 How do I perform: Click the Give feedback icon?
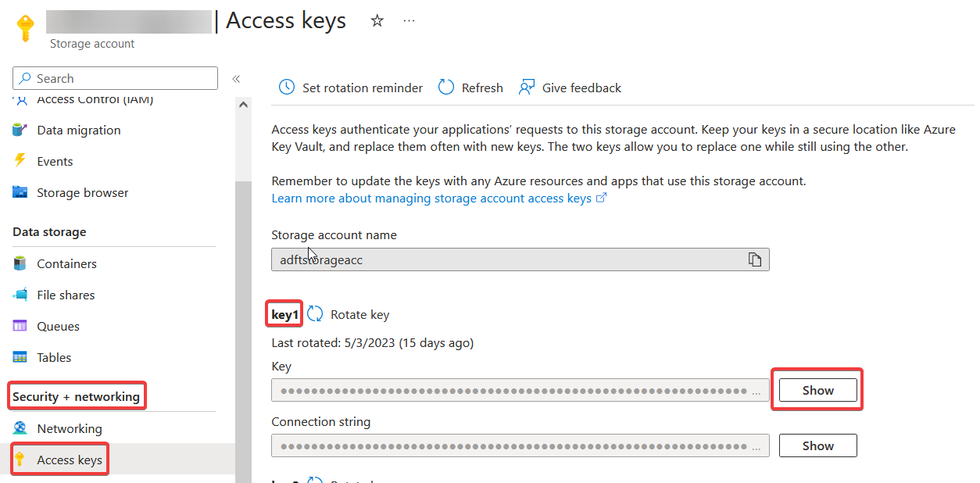(x=528, y=88)
